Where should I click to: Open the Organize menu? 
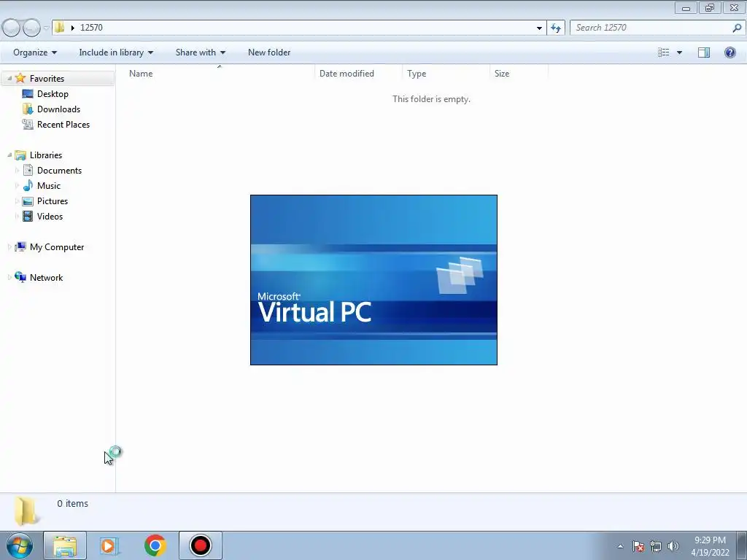[35, 52]
